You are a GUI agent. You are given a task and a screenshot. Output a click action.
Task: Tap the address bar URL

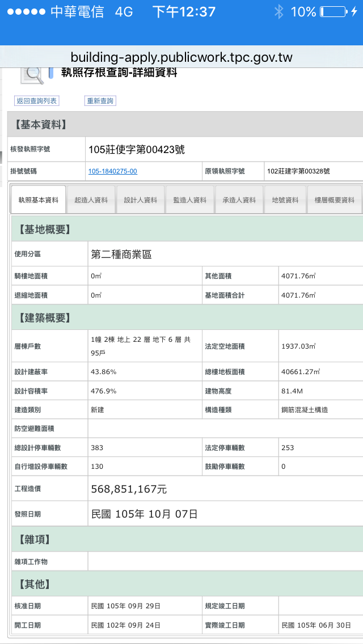(x=181, y=57)
